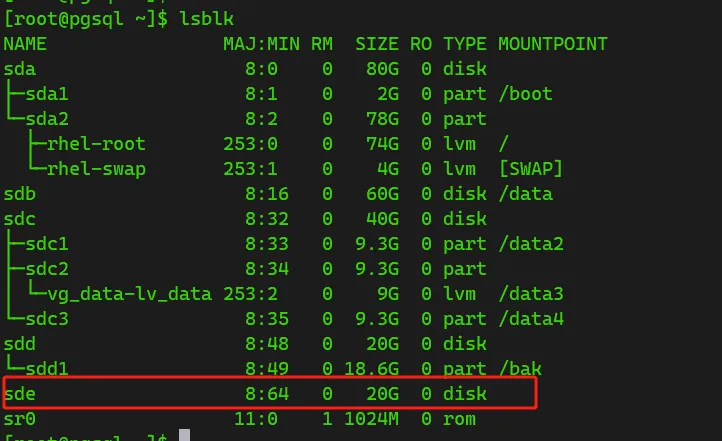Click the sdc2 partition name
Screen dimensions: 722x441
[x=47, y=269]
